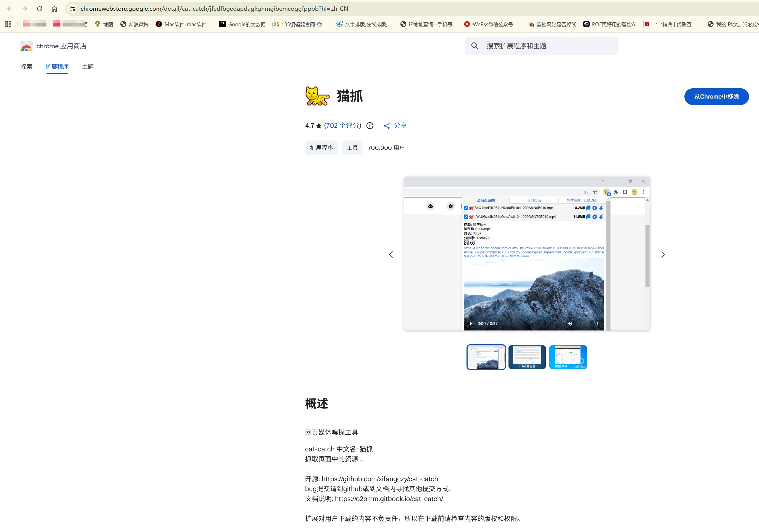Viewport: 759px width, 532px height.
Task: Open the apps grid in bookmarks bar
Action: (8, 24)
